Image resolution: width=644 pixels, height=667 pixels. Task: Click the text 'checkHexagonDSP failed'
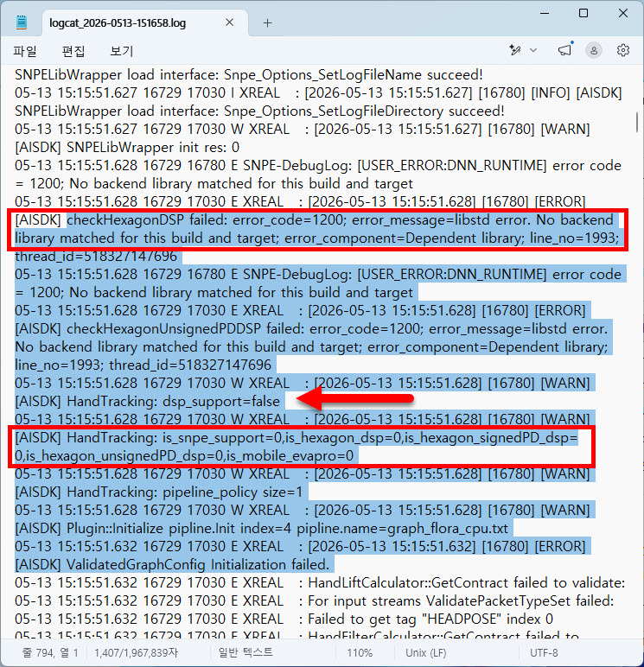(147, 220)
